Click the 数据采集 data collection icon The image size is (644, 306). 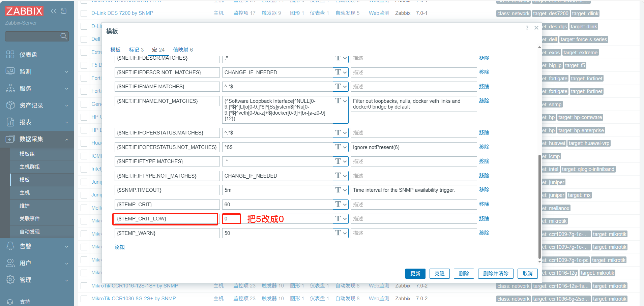point(10,139)
